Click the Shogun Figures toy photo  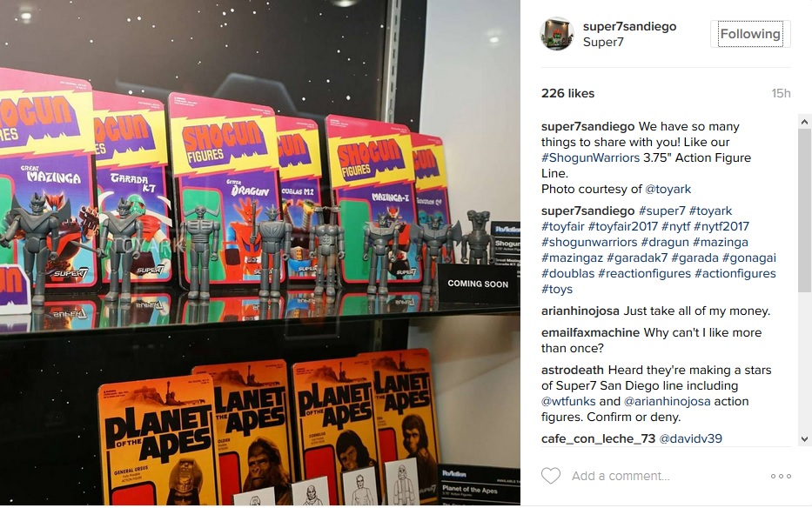[260, 253]
